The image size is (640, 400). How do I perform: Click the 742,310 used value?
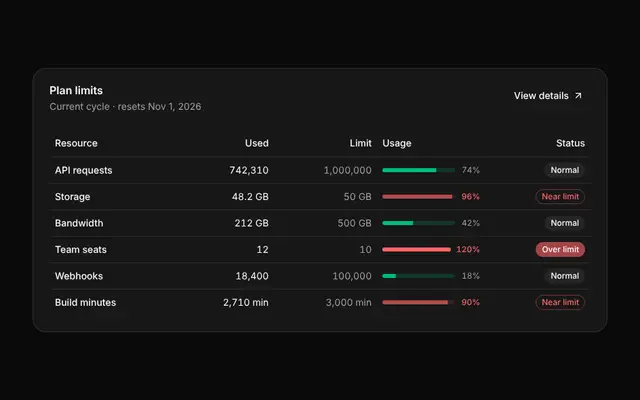(249, 170)
